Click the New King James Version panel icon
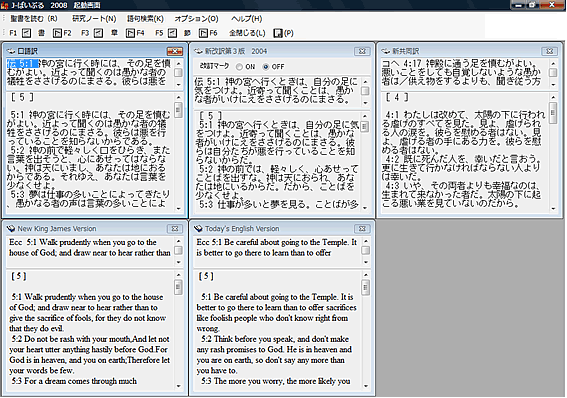This screenshot has width=567, height=398. [x=11, y=228]
